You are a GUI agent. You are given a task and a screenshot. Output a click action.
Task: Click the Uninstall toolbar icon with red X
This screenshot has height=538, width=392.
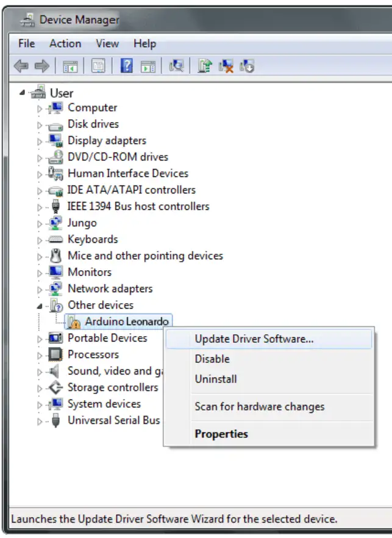pyautogui.click(x=226, y=66)
